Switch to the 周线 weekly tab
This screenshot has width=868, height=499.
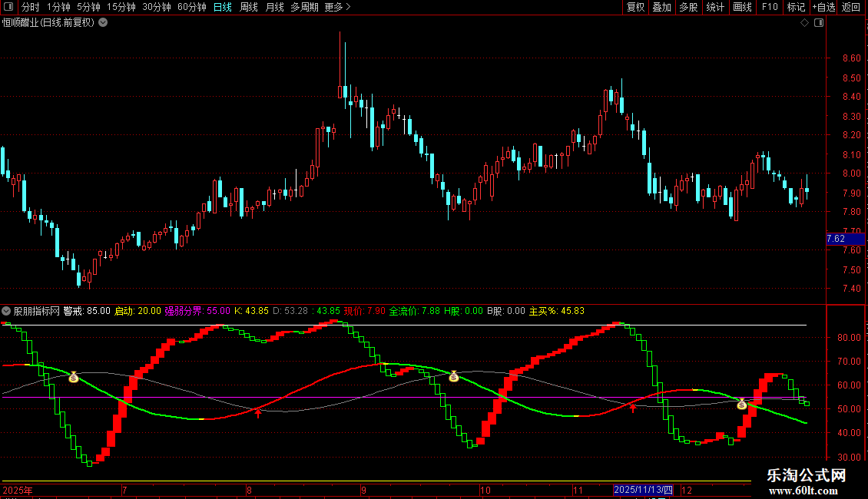[249, 7]
